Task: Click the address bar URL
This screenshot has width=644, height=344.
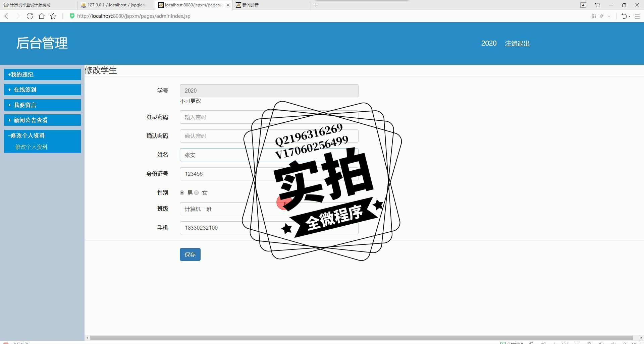Action: pos(134,16)
